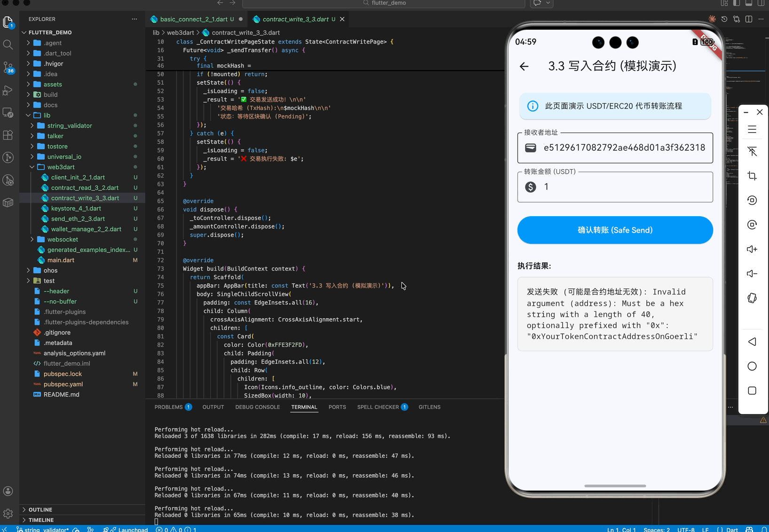Image resolution: width=769 pixels, height=532 pixels.
Task: Switch to the OUTPUT panel tab
Action: coord(213,407)
